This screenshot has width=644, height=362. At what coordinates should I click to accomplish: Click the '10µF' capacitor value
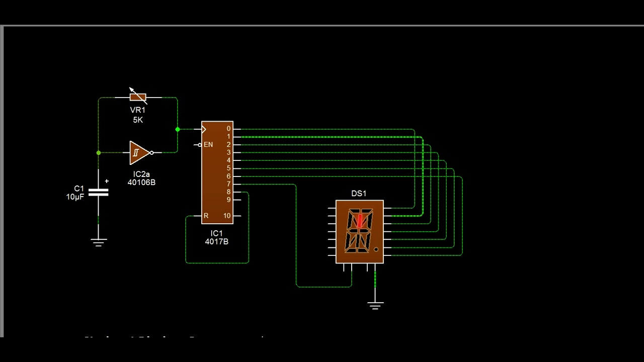[75, 197]
